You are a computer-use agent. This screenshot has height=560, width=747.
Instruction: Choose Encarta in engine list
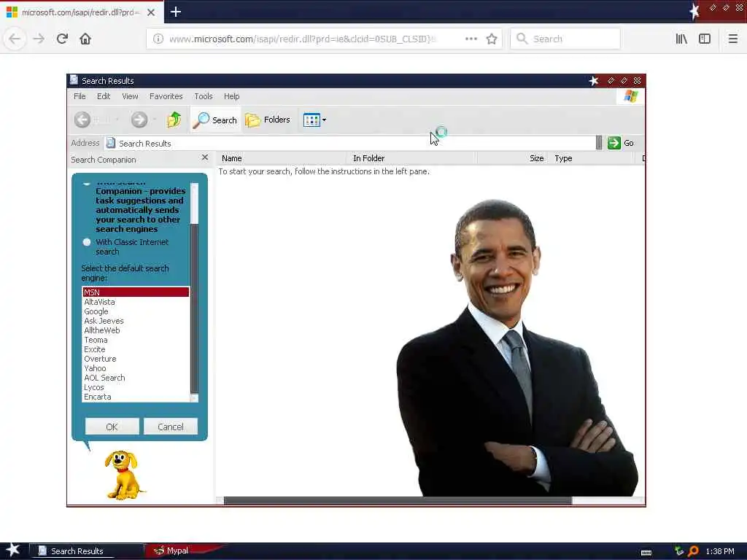[x=136, y=397]
